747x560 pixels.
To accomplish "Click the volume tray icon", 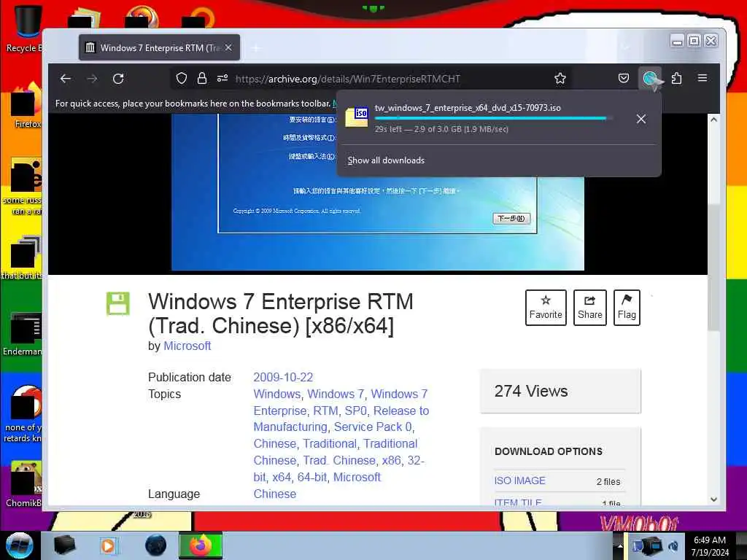I will (673, 545).
